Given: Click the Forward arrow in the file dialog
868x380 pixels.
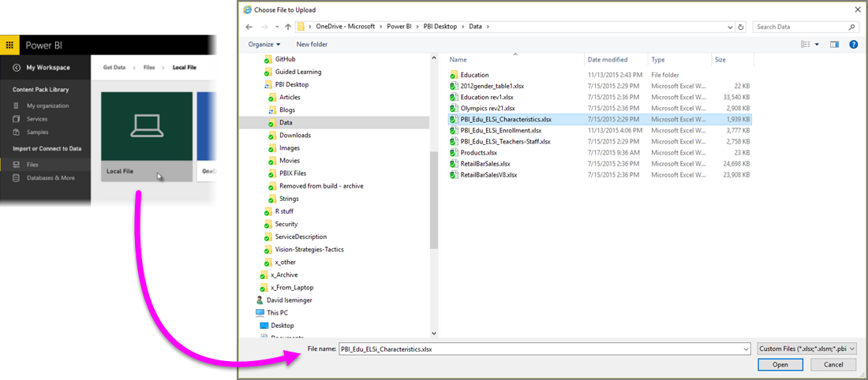Looking at the screenshot, I should (x=264, y=27).
